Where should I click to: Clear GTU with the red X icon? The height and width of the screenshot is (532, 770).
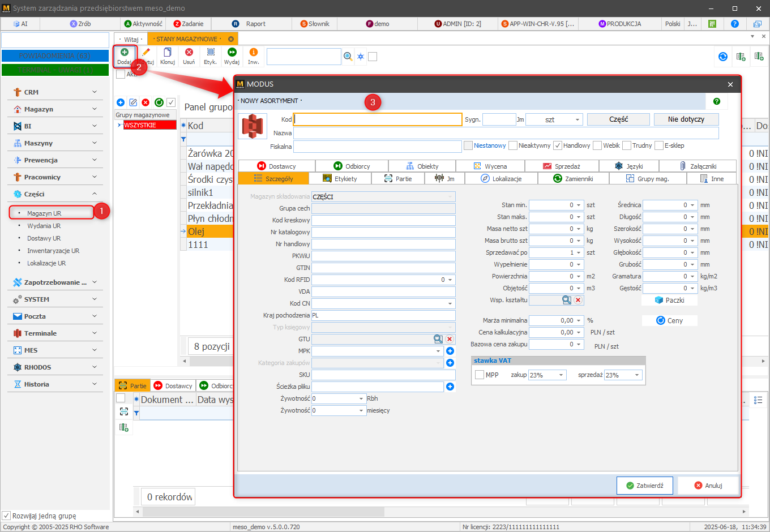pyautogui.click(x=450, y=339)
